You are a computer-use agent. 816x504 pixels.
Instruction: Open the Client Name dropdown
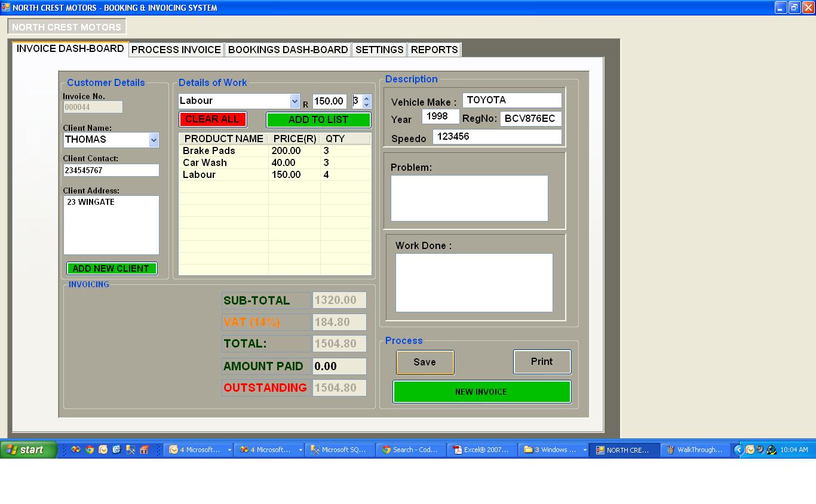tap(154, 140)
